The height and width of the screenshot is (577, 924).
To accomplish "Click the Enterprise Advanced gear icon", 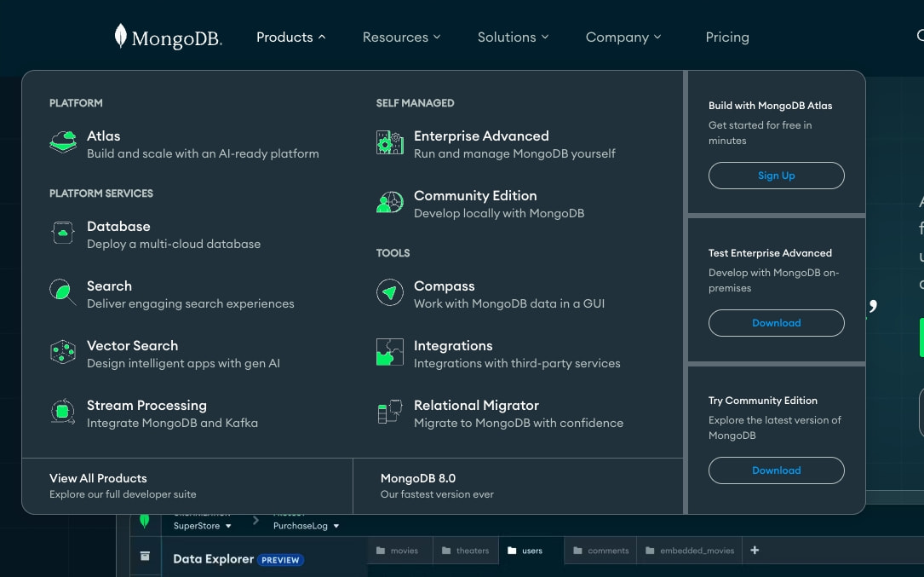I will pyautogui.click(x=390, y=143).
